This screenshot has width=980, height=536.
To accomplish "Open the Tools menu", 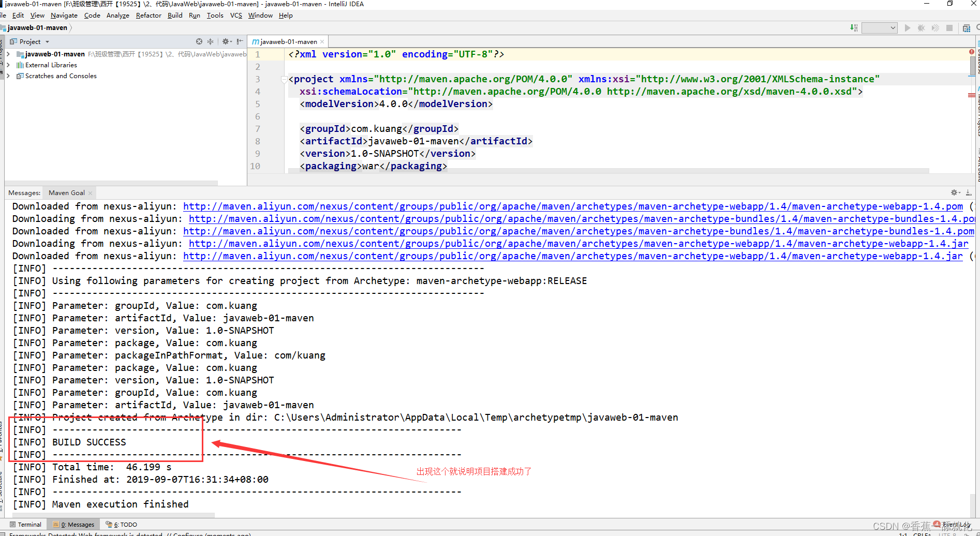I will click(215, 16).
